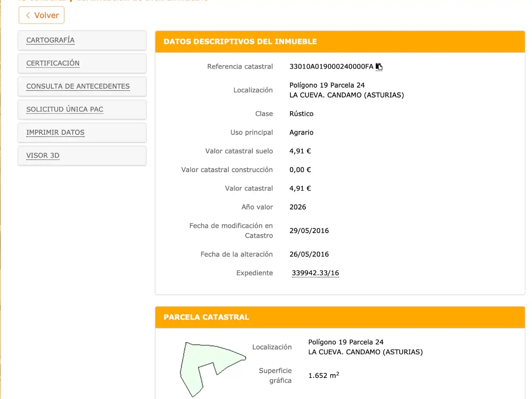The height and width of the screenshot is (399, 532).
Task: Click 'Polígono 19 Parcela 24' in the descriptive data
Action: click(327, 85)
